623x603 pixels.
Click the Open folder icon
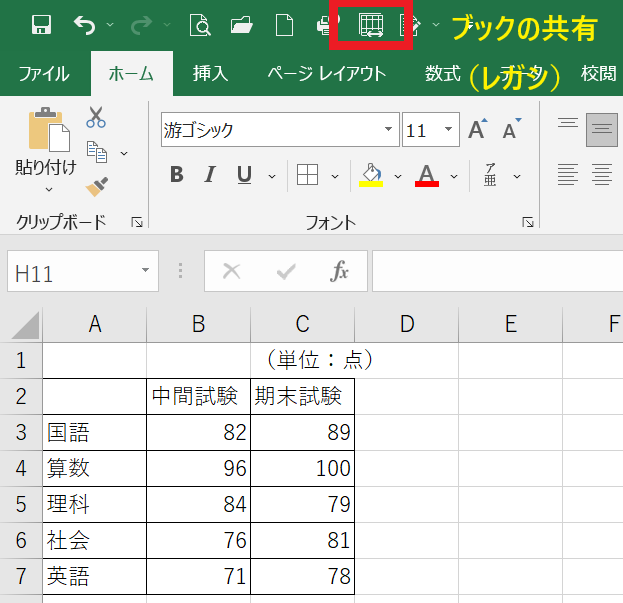point(242,25)
